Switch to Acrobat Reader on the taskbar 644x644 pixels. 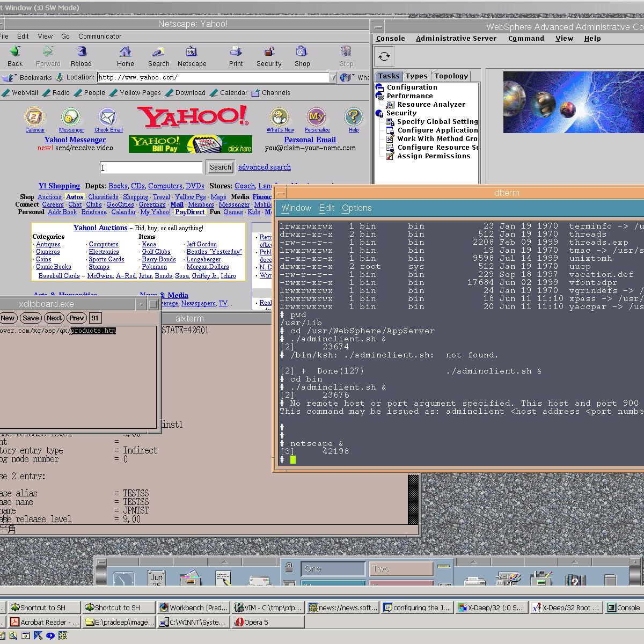tap(45, 622)
